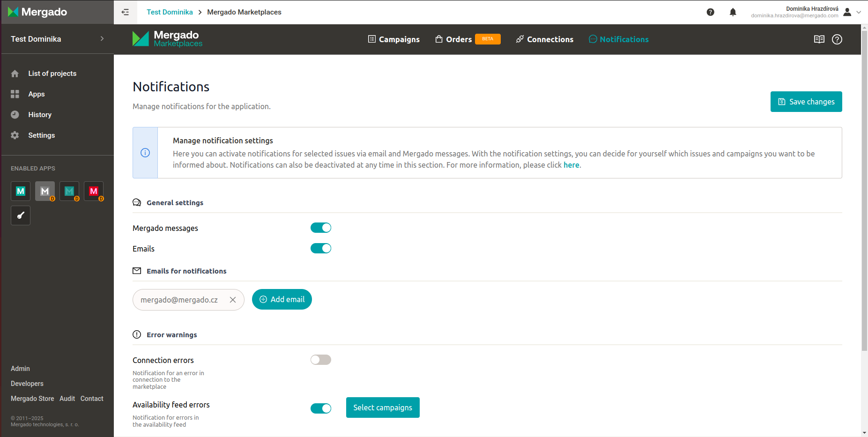
Task: Click Save changes button
Action: 806,102
